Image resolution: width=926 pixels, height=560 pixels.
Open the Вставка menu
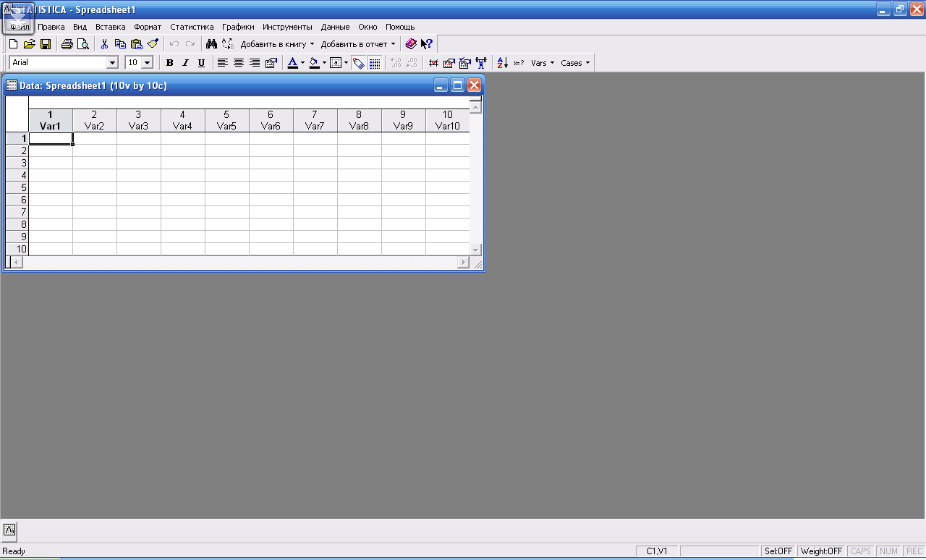pyautogui.click(x=110, y=27)
